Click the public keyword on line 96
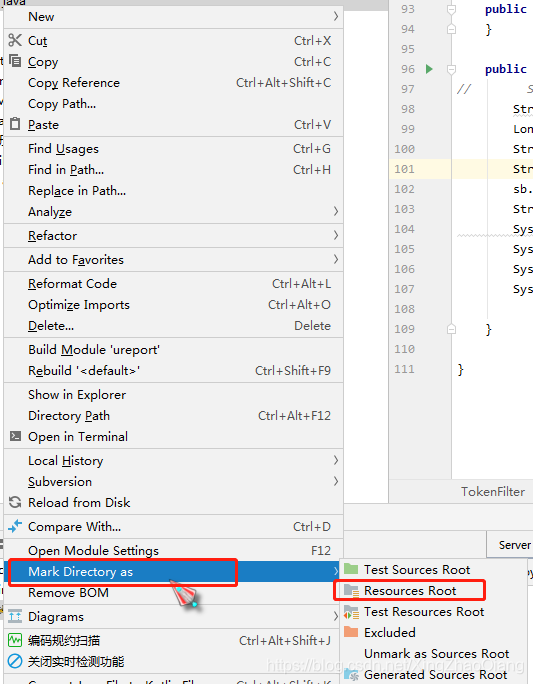Viewport: 533px width, 684px height. point(506,69)
